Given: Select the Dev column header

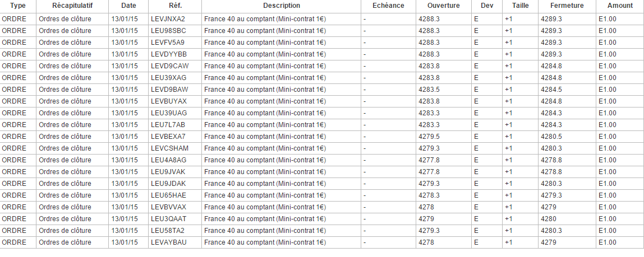Looking at the screenshot, I should point(487,6).
